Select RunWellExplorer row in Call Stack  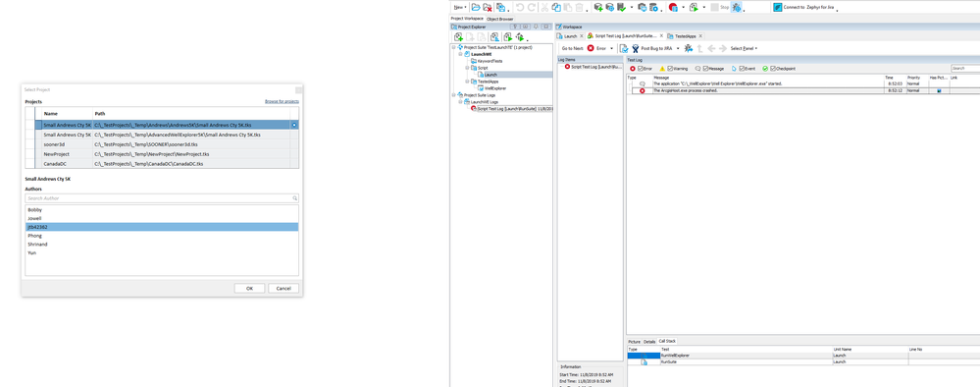(x=803, y=356)
